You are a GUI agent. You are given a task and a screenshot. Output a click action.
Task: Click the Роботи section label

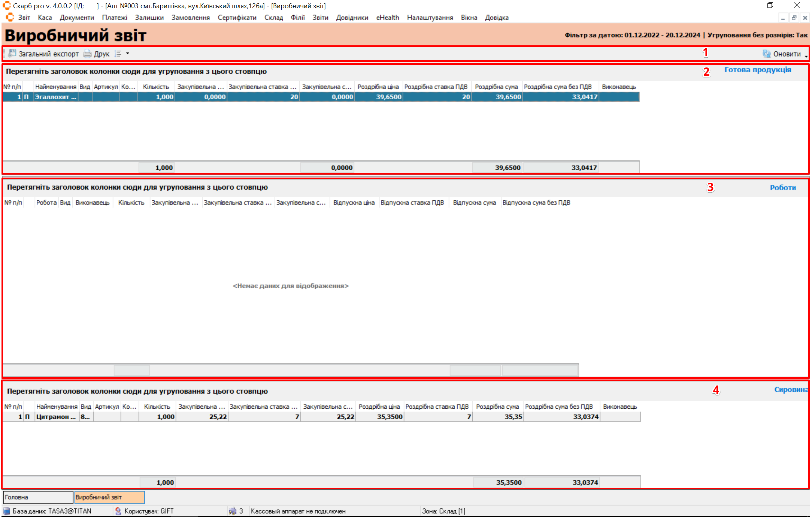pos(782,188)
